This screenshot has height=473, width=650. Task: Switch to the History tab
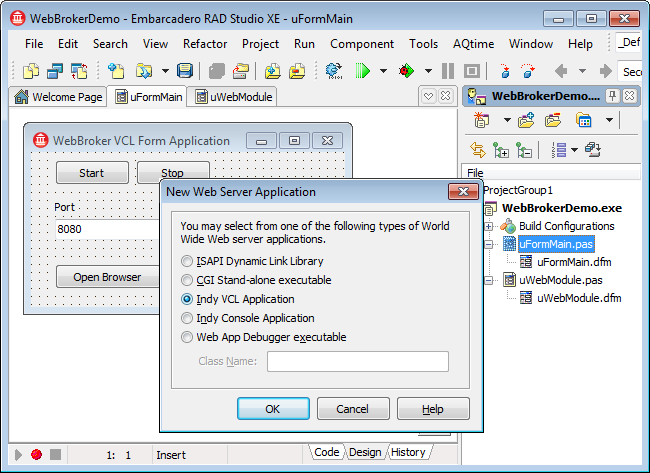[x=408, y=452]
